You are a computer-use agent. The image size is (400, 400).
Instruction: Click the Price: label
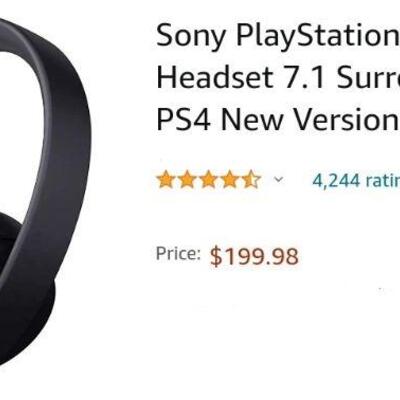point(178,253)
